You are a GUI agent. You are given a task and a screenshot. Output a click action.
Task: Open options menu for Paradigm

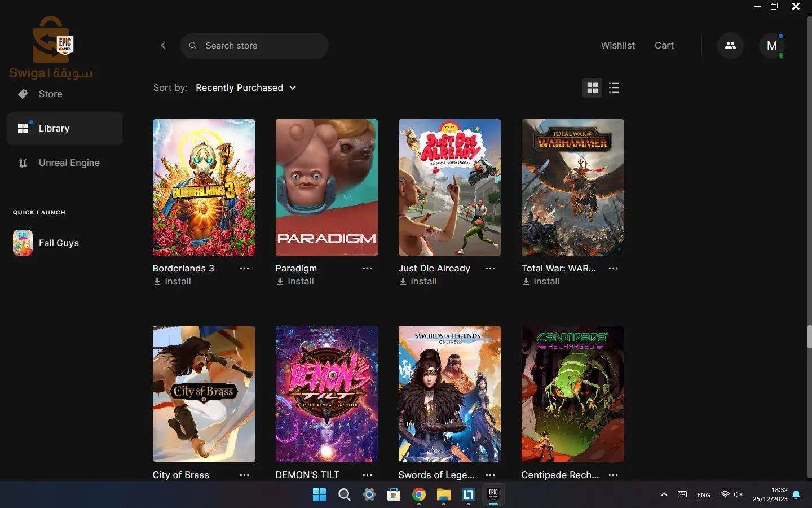367,269
